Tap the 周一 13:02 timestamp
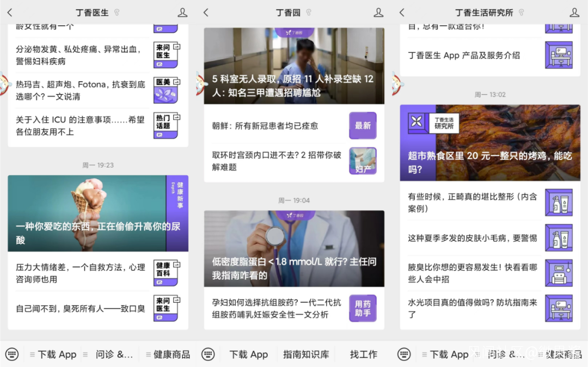 490,94
